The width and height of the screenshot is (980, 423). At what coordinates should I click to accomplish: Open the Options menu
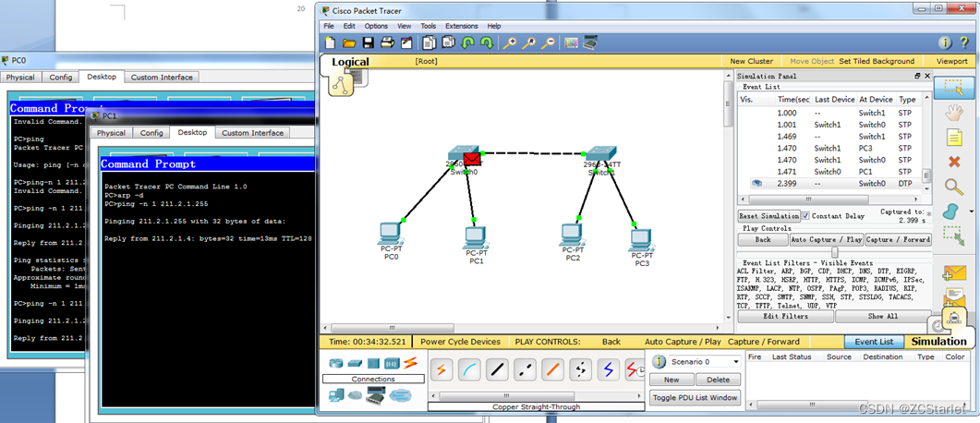[x=376, y=26]
